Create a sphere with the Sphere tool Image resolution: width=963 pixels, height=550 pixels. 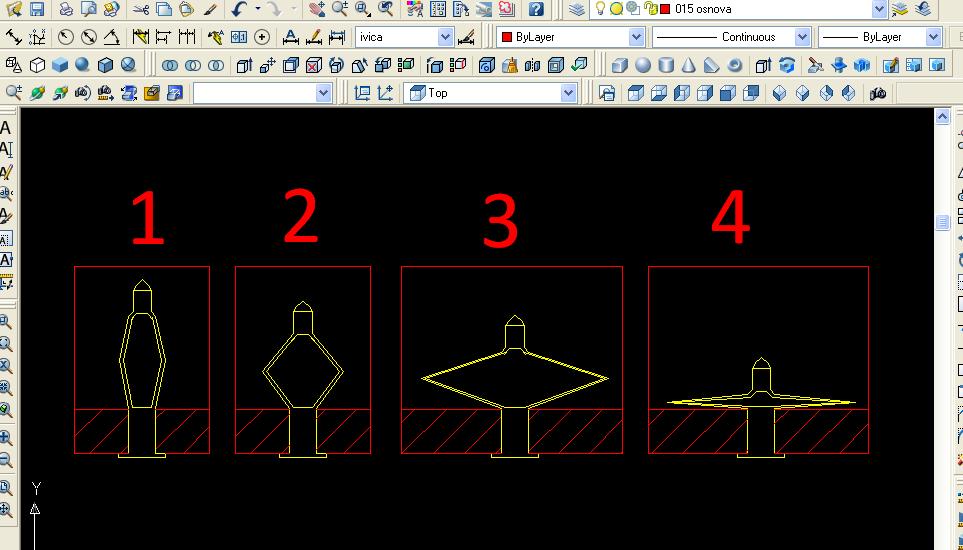[643, 66]
